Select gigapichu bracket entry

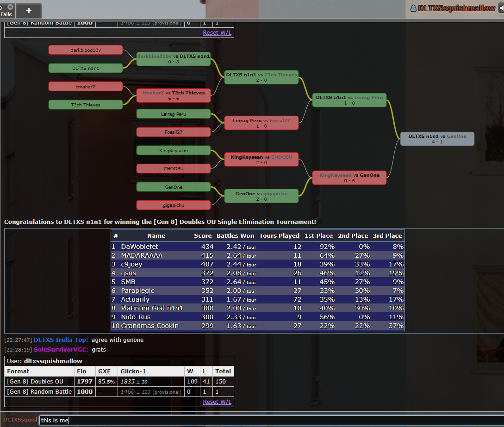(173, 205)
